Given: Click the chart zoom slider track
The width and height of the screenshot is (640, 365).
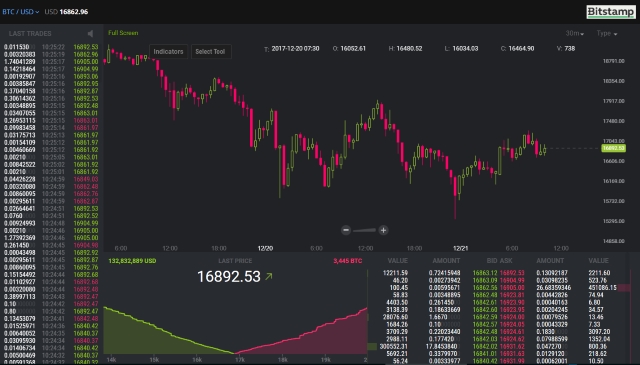Looking at the screenshot, I should (x=364, y=230).
